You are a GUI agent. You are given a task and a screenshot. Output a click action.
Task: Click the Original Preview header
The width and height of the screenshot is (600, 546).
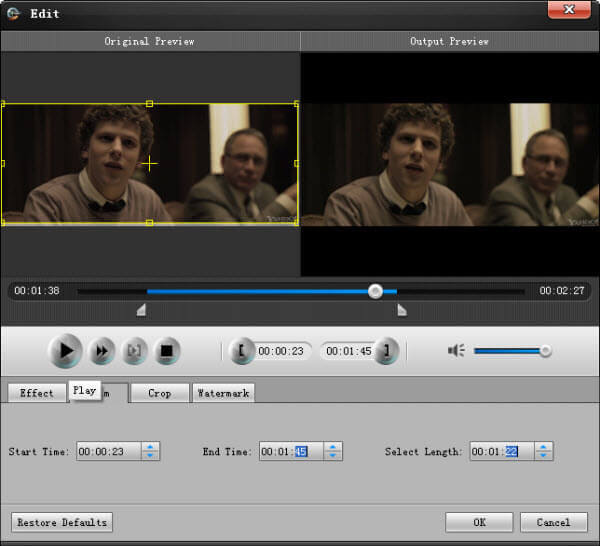click(x=150, y=41)
